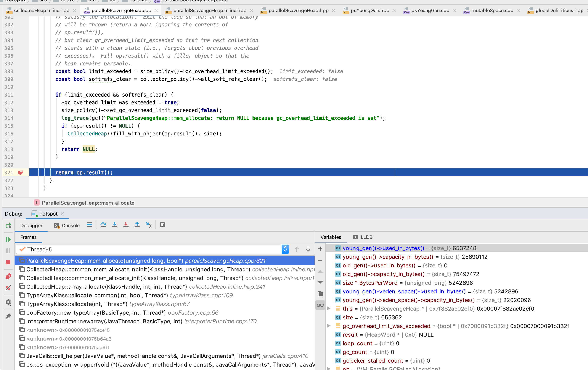This screenshot has height=370, width=588.
Task: Add a new watch with the plus button
Action: [x=320, y=249]
